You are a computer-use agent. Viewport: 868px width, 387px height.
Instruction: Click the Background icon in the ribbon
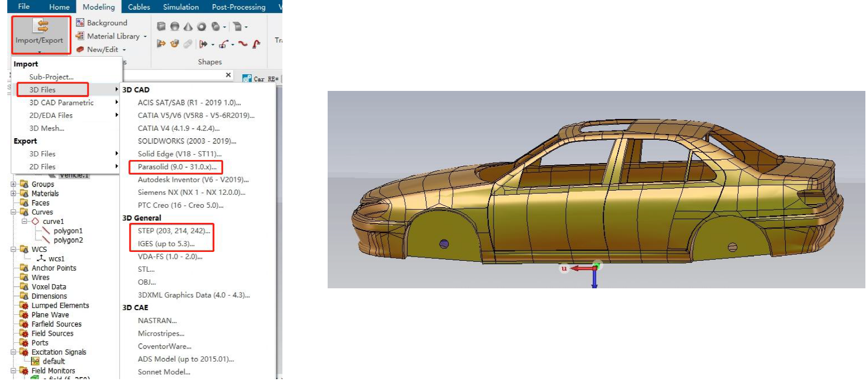click(80, 22)
